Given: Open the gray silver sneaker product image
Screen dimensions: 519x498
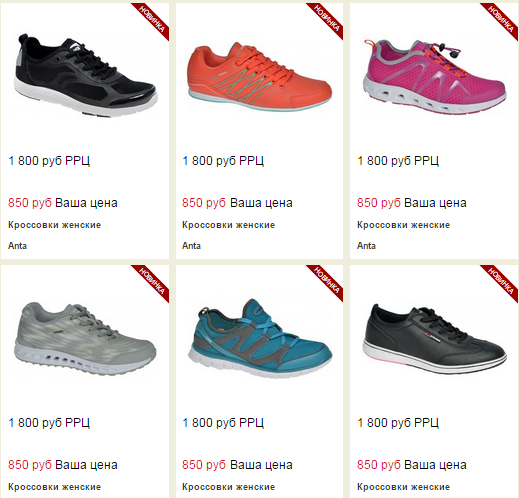Looking at the screenshot, I should click(85, 338).
